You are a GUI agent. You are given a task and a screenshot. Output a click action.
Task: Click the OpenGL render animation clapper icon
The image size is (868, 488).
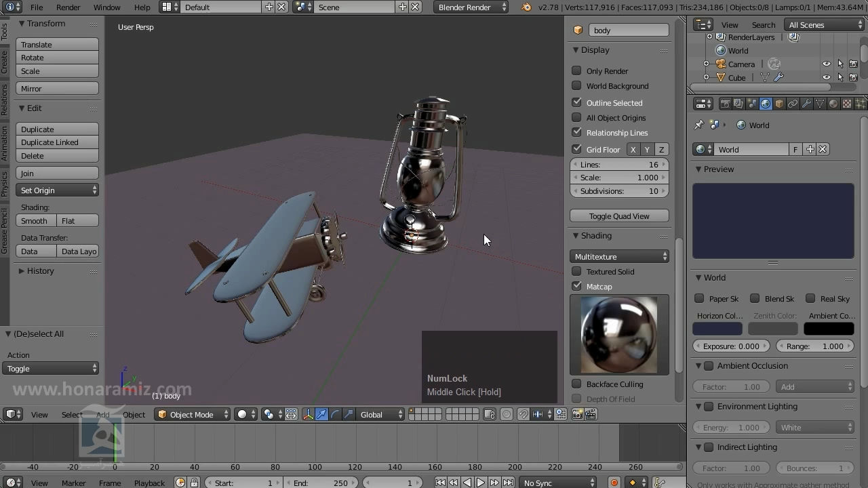click(x=591, y=414)
